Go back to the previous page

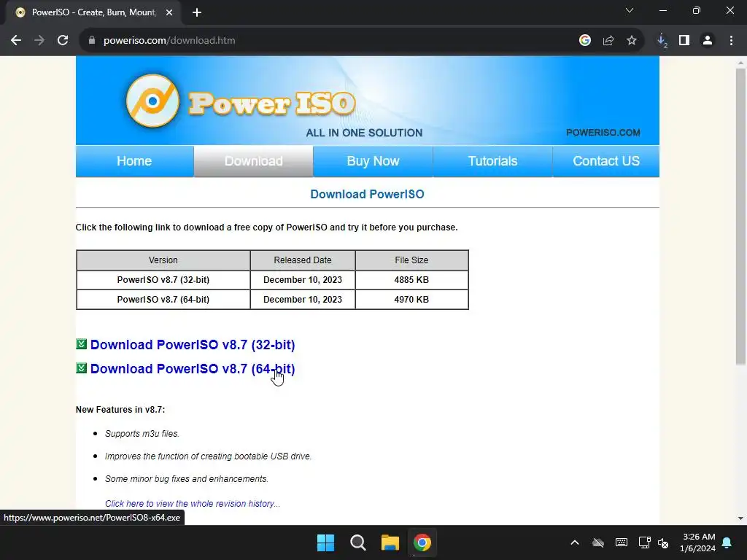pyautogui.click(x=16, y=41)
